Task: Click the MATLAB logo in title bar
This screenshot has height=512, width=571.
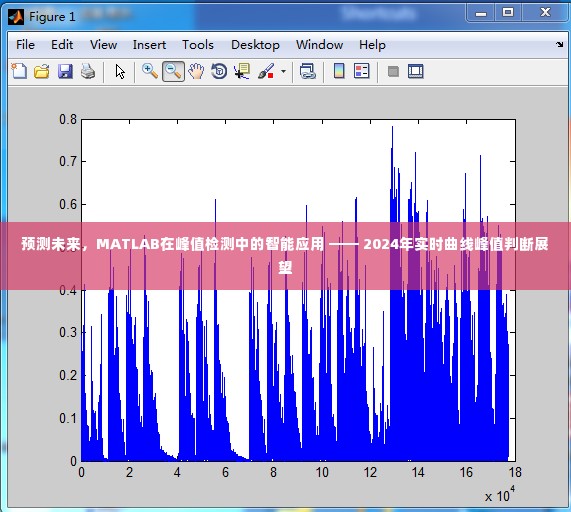Action: pyautogui.click(x=16, y=17)
